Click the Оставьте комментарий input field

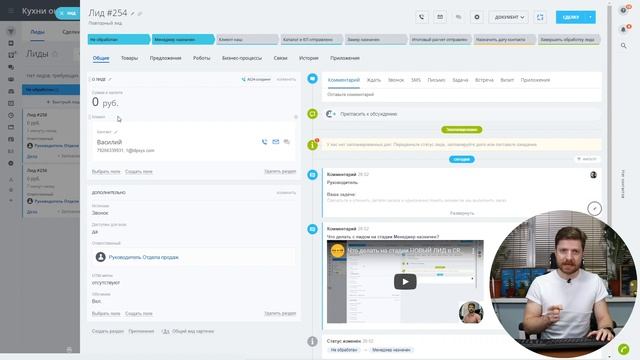point(462,94)
